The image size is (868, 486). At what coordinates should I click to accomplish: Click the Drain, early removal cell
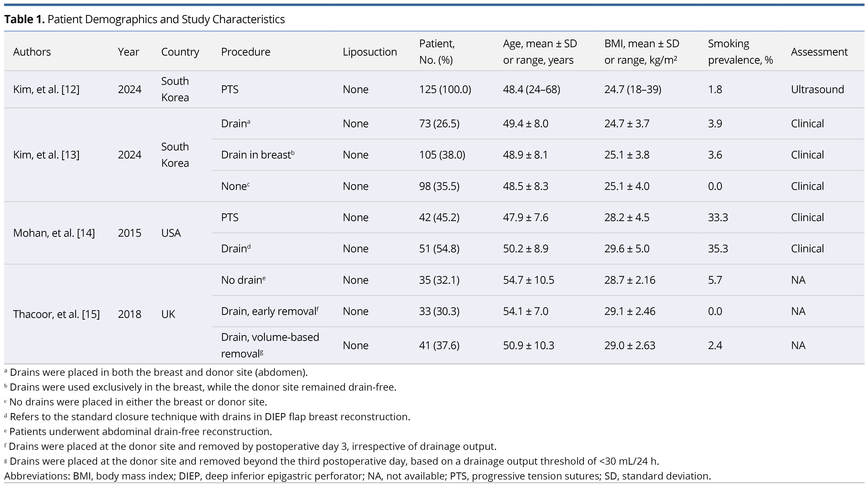270,311
